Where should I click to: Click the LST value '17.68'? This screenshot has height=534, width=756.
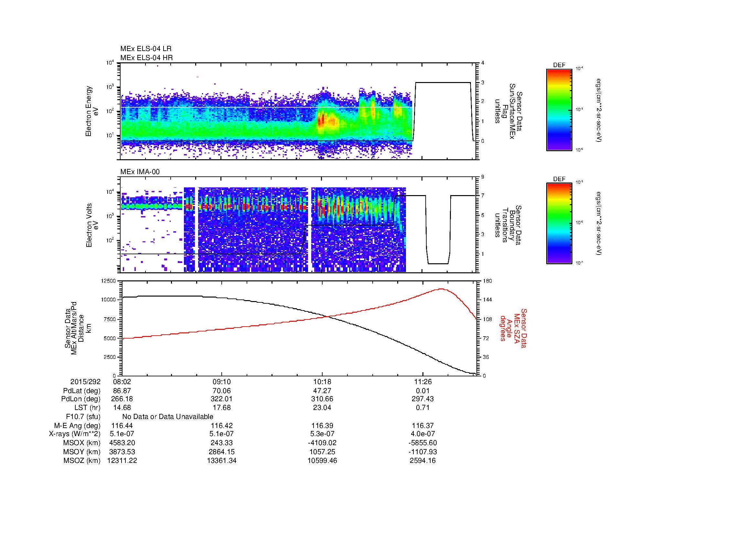tap(222, 408)
